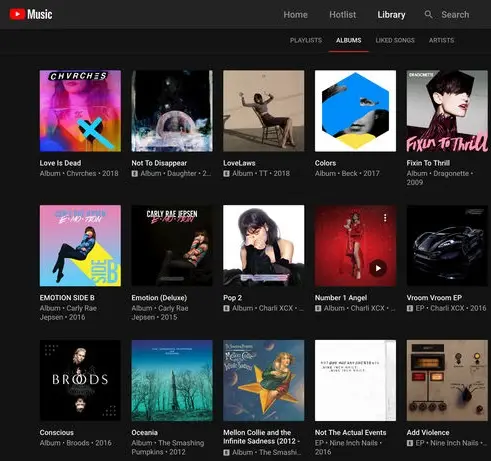Switch to the Playlists tab
Screen dimensions: 491x461
(x=306, y=40)
